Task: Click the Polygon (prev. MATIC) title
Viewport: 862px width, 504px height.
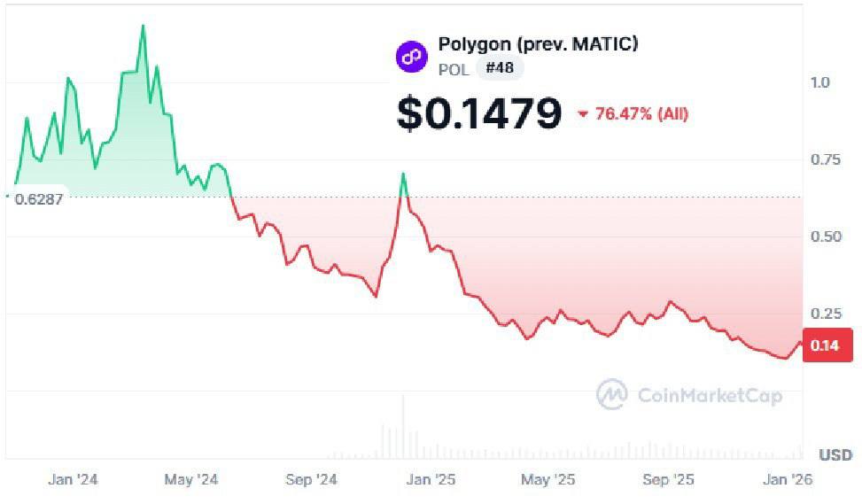Action: tap(538, 43)
